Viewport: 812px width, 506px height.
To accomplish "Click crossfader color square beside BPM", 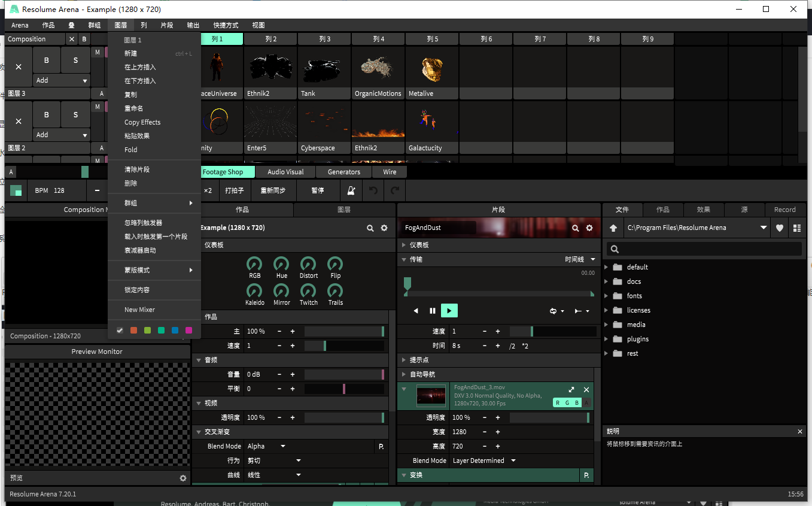I will [x=16, y=190].
